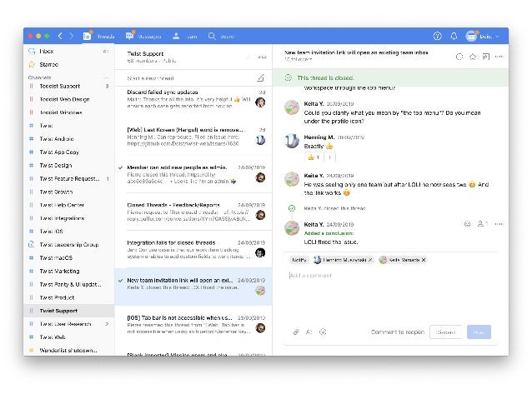532x399 pixels.
Task: Open Closed Threads Feedback/Reports thread
Action: pos(193,212)
